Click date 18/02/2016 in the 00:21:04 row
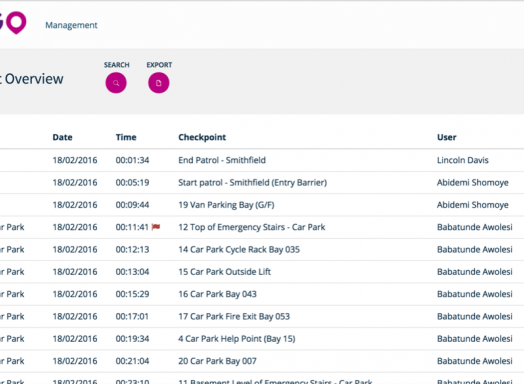This screenshot has height=384, width=524. pyautogui.click(x=75, y=361)
